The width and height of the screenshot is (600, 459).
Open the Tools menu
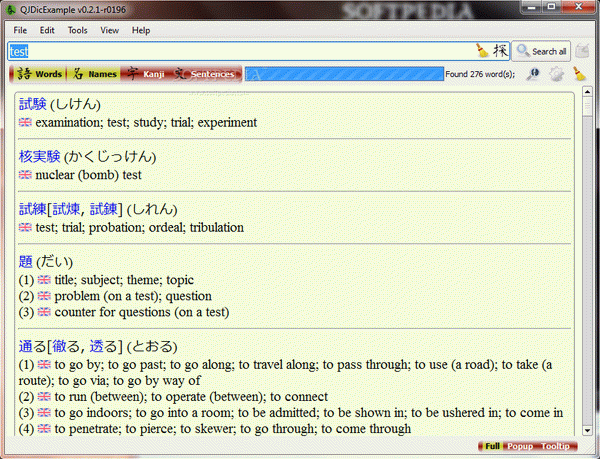(x=78, y=30)
